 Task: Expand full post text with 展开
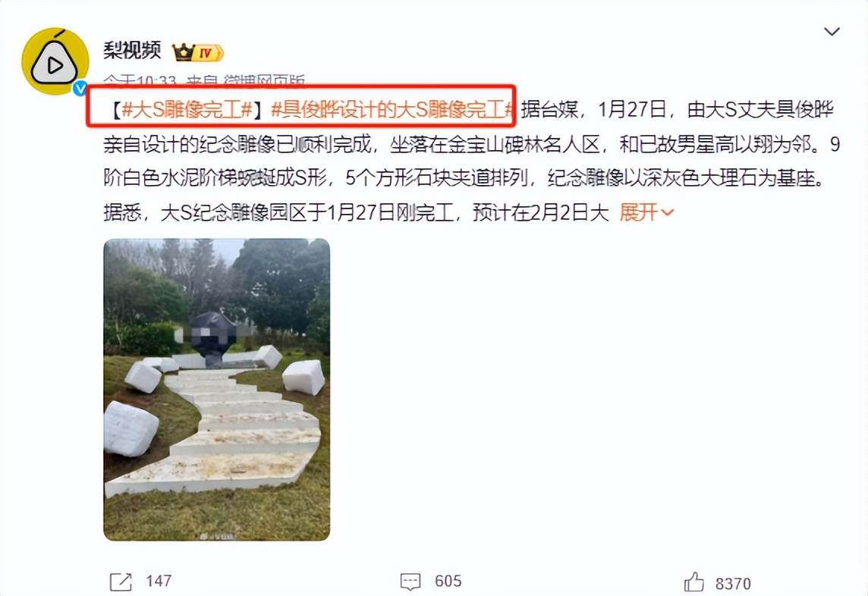638,212
